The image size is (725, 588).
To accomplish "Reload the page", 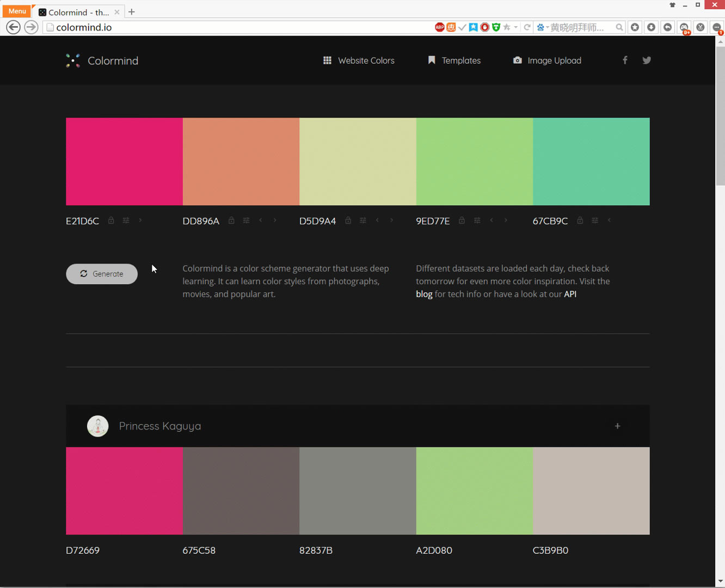I will 527,27.
